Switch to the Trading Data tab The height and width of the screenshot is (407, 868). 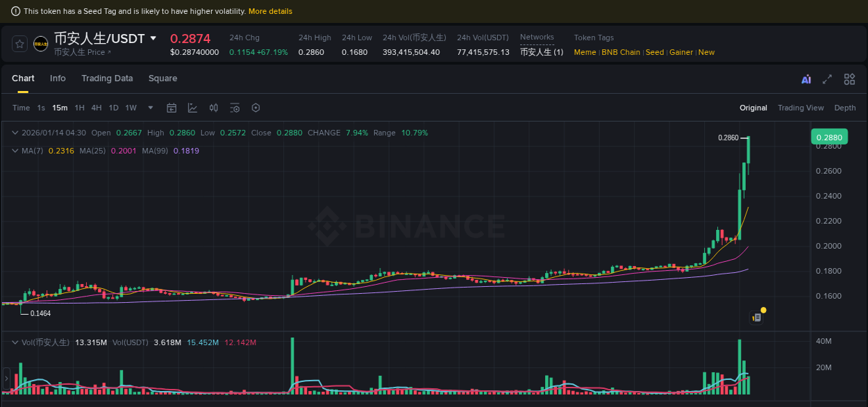(107, 78)
